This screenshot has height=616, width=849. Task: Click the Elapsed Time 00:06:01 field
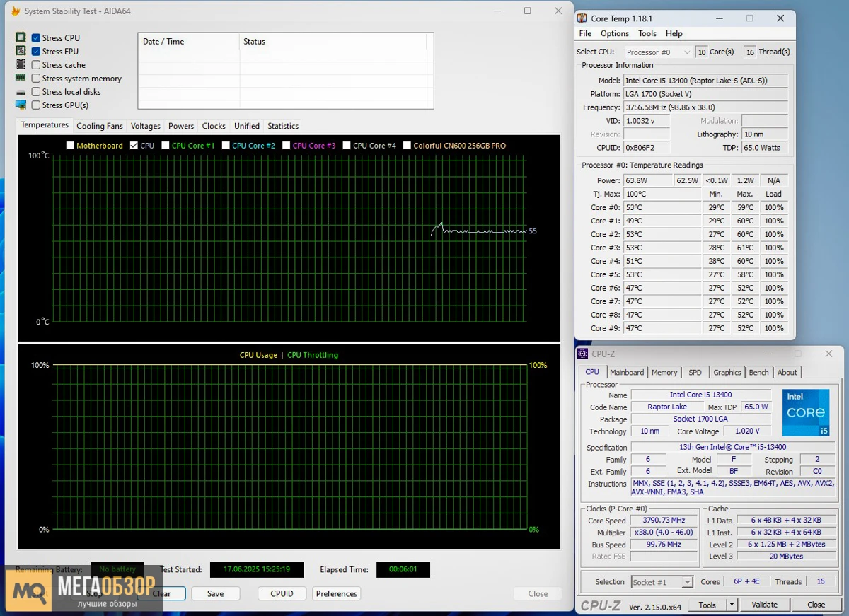click(403, 569)
